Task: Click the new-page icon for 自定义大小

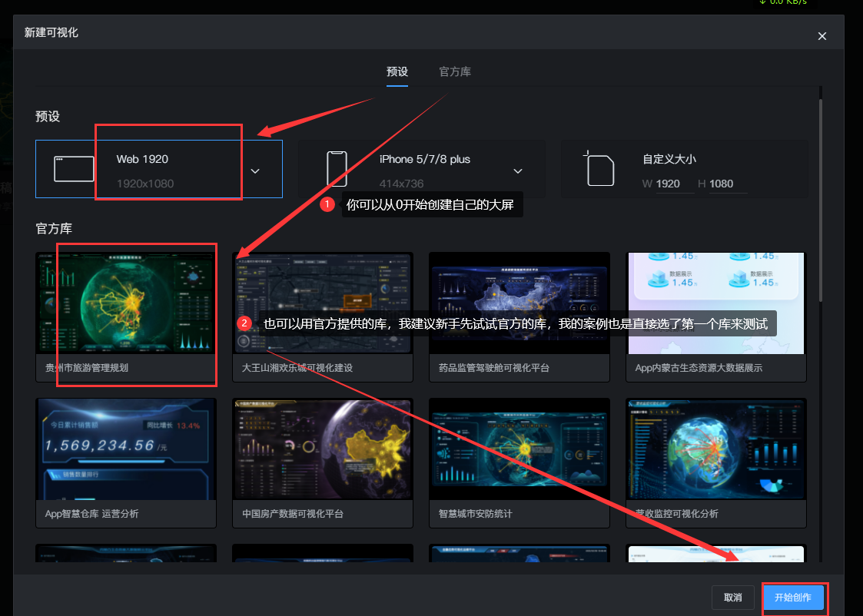Action: pos(599,168)
